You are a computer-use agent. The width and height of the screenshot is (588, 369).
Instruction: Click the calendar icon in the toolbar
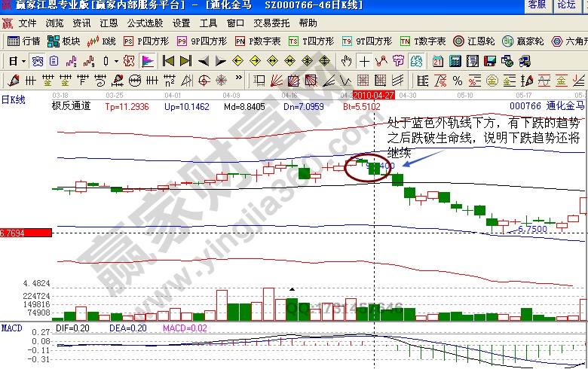[x=437, y=60]
